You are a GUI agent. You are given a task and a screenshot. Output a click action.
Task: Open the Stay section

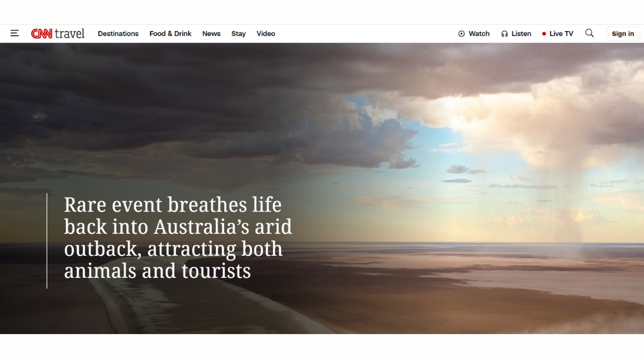point(238,33)
